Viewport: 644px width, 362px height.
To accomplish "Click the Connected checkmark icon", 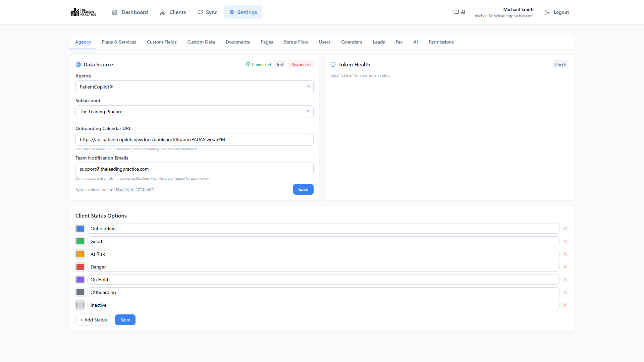I will tap(248, 64).
